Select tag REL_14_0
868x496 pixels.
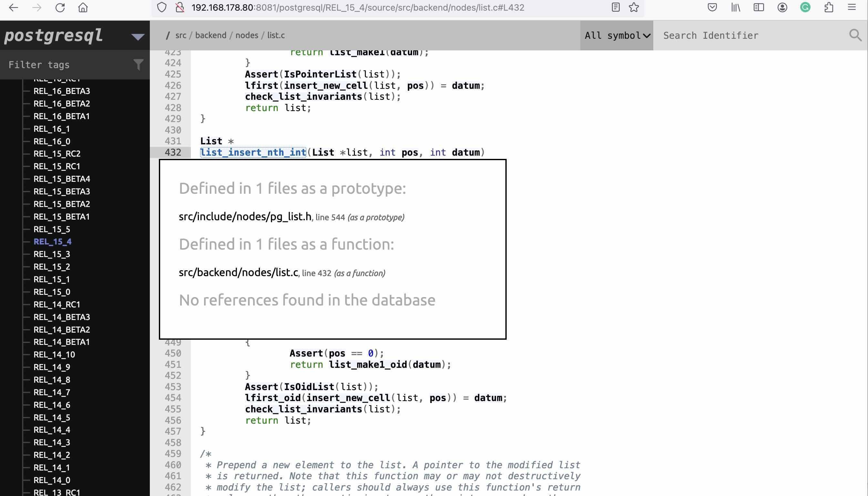pos(52,480)
